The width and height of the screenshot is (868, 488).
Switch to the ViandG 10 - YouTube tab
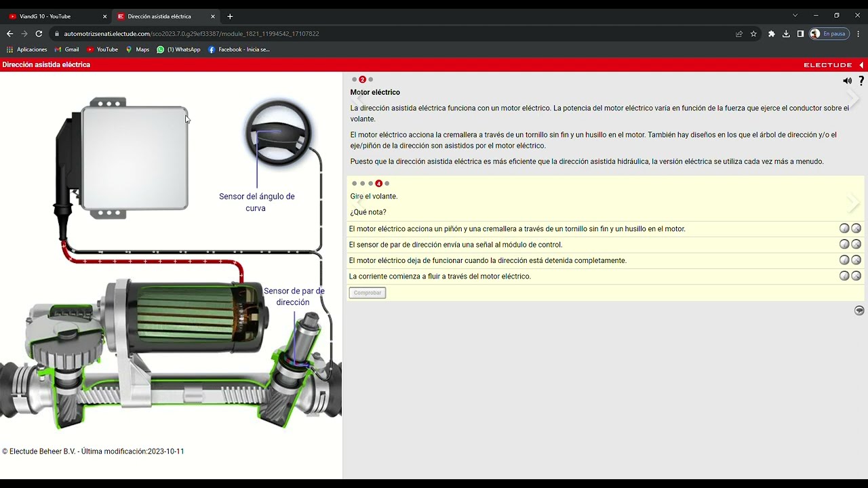point(56,16)
